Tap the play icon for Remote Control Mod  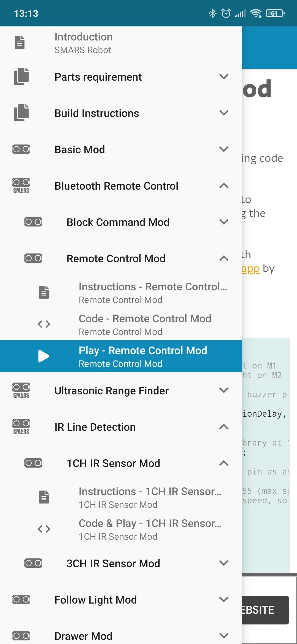click(44, 356)
